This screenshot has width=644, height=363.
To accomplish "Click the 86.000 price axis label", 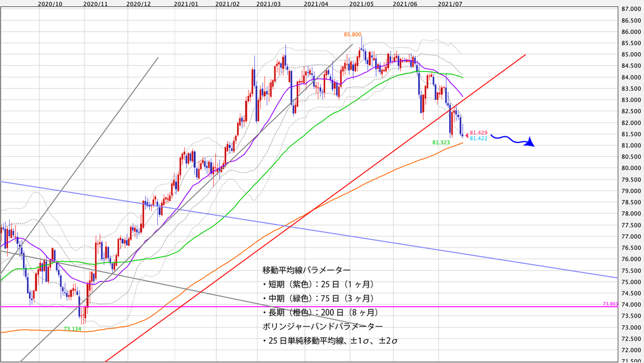I will tap(632, 32).
